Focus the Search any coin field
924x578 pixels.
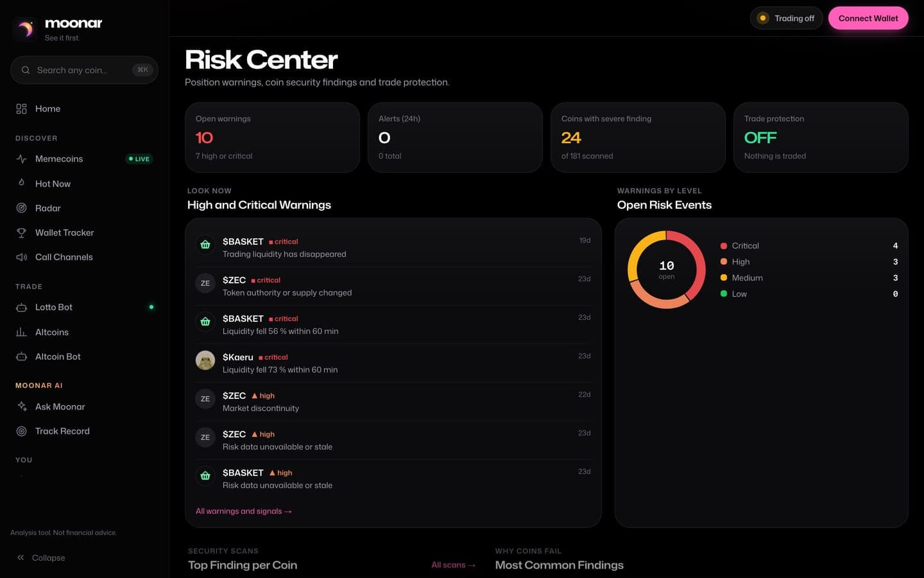coord(84,70)
